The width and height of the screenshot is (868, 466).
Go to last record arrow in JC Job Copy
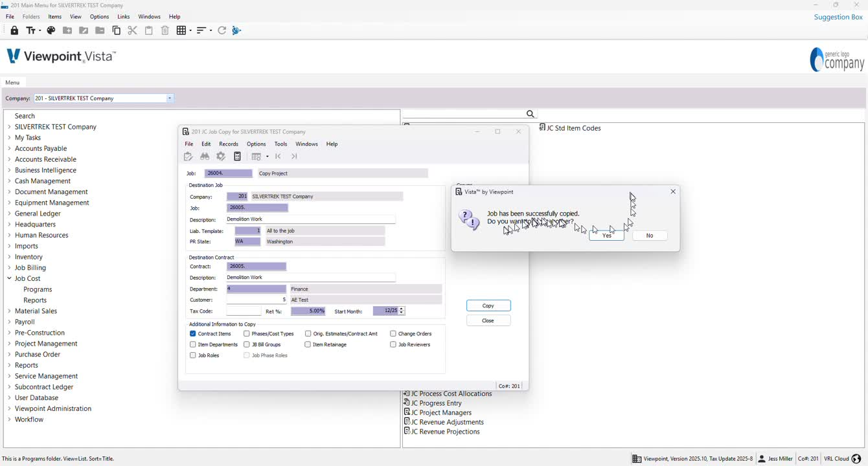(294, 157)
